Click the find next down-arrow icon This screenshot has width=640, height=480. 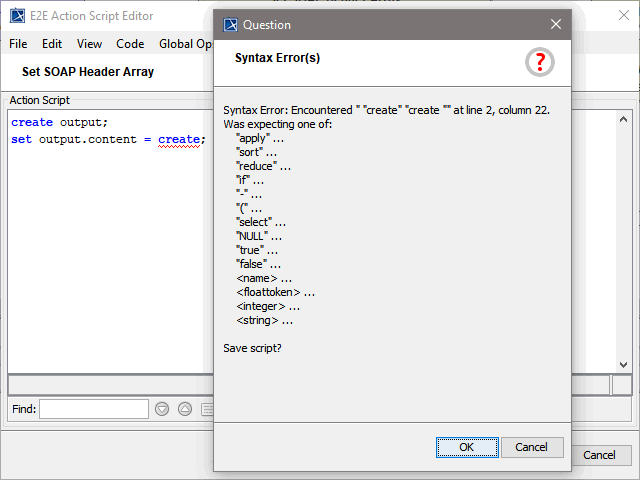coord(164,409)
